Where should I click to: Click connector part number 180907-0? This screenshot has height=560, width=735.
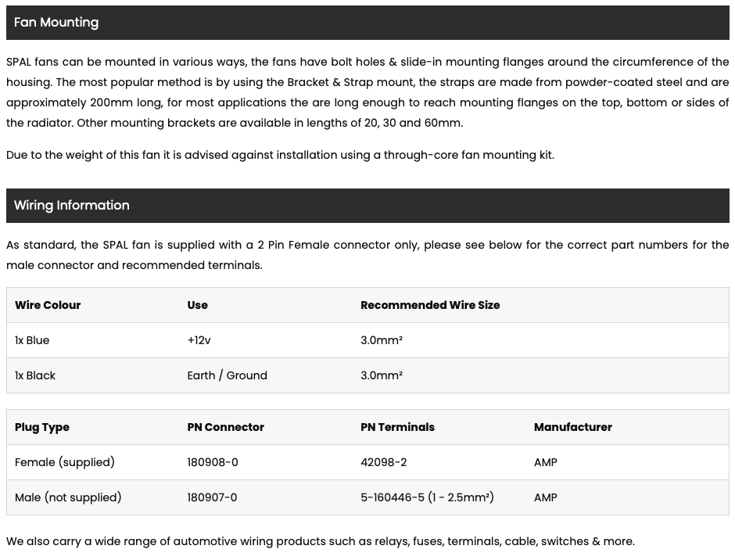pyautogui.click(x=212, y=497)
